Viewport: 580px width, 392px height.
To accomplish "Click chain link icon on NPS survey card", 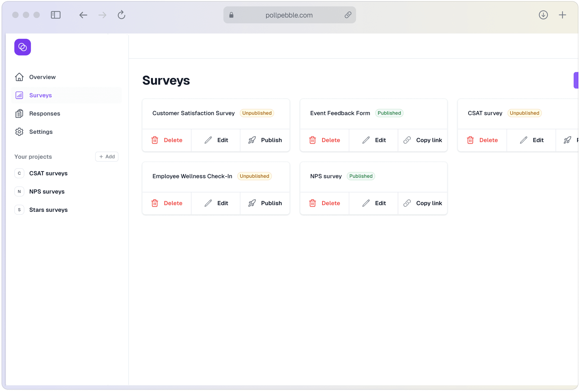I will [x=407, y=203].
